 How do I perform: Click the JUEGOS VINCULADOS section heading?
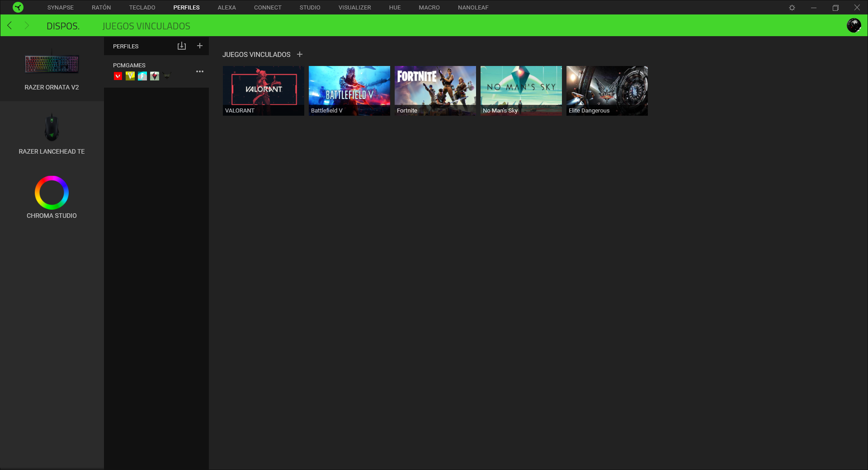[x=256, y=55]
